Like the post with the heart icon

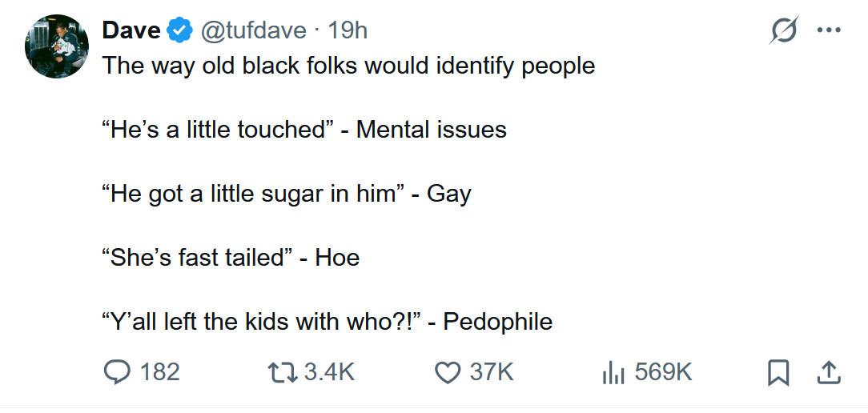click(x=448, y=371)
